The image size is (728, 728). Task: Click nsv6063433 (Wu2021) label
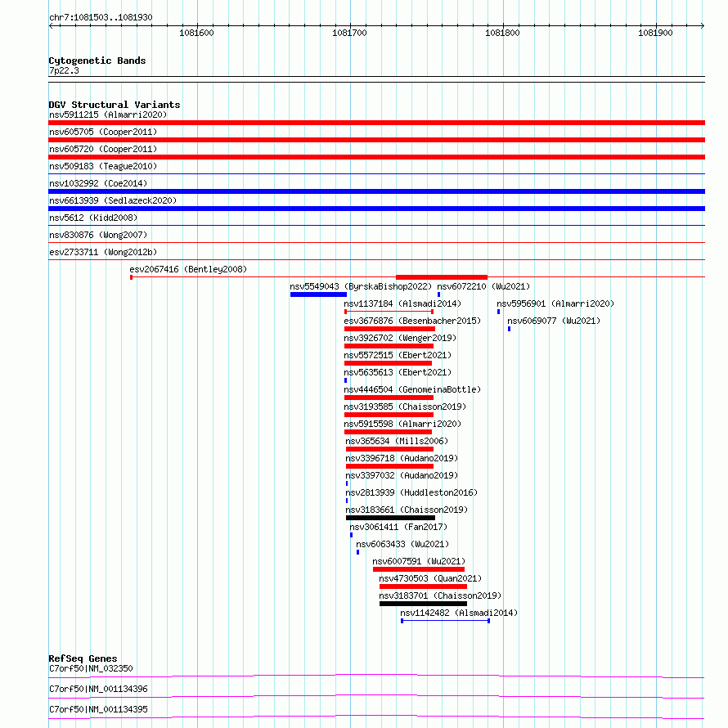pyautogui.click(x=402, y=544)
